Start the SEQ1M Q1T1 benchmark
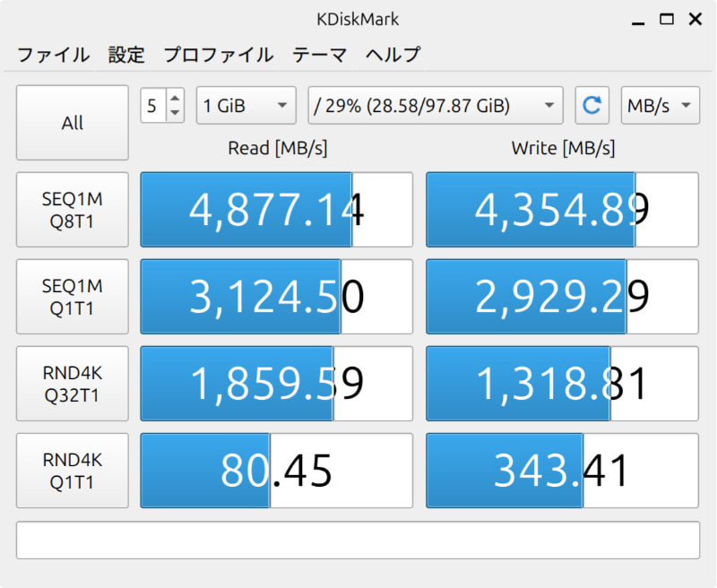This screenshot has height=588, width=717. [73, 297]
